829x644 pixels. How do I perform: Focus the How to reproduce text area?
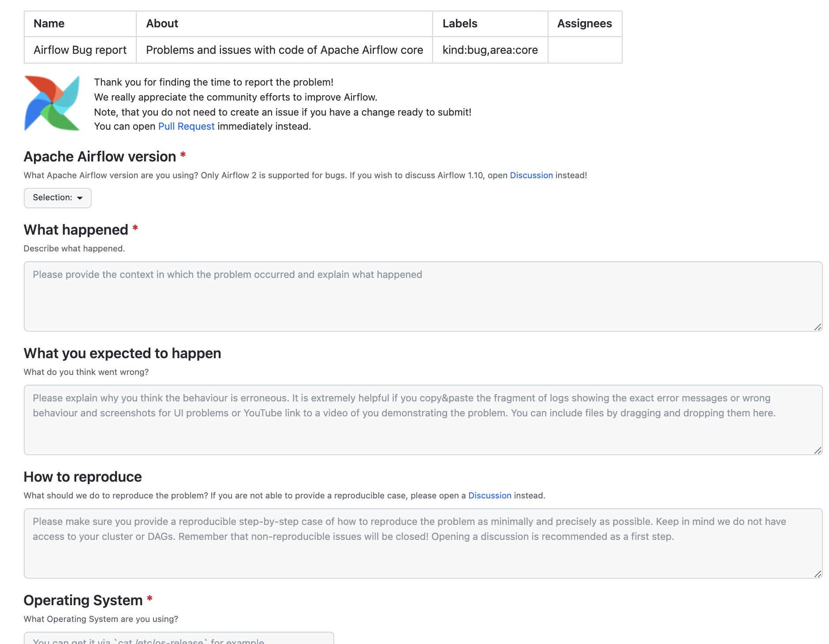click(x=423, y=543)
